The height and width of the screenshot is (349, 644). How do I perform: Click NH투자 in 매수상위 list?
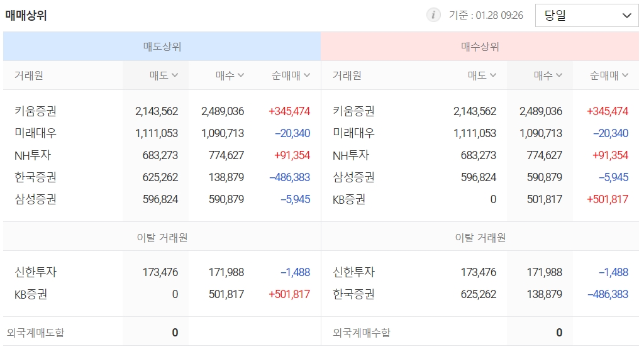click(351, 155)
